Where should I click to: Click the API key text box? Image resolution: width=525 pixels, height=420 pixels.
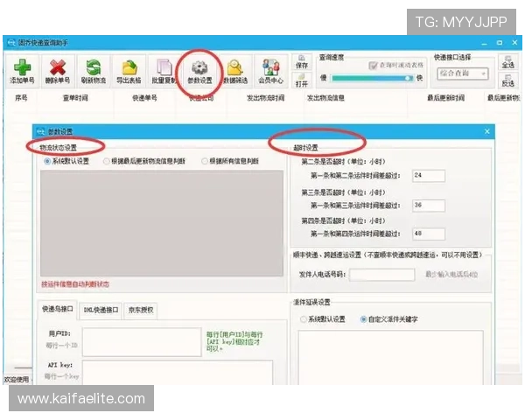point(178,373)
